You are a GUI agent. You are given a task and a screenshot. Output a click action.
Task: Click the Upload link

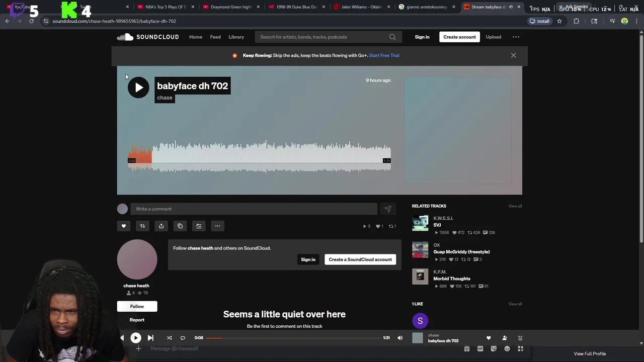coord(493,37)
